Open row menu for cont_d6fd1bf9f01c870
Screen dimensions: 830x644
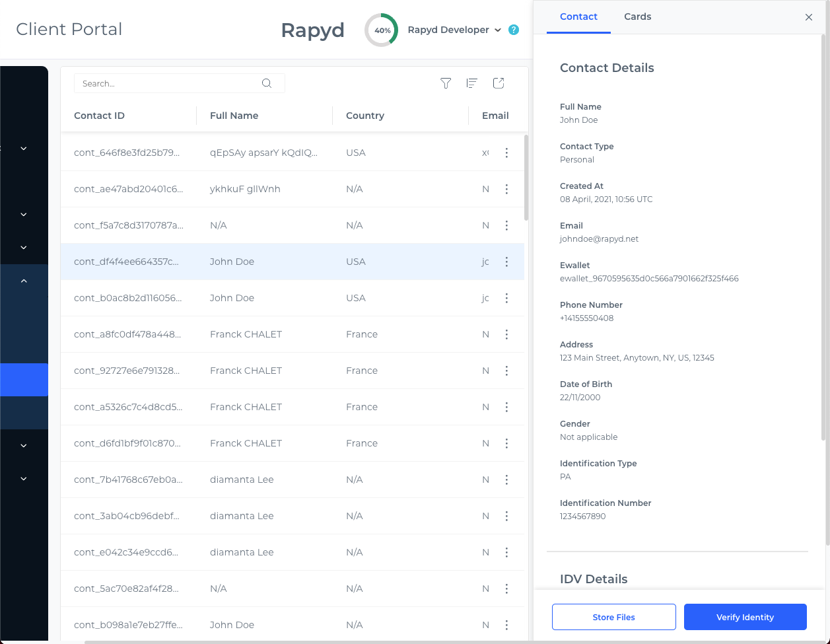click(506, 443)
